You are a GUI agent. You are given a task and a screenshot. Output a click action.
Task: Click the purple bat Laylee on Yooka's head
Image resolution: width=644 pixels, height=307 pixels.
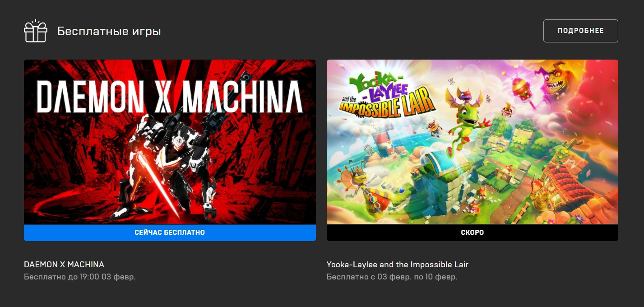(x=463, y=95)
